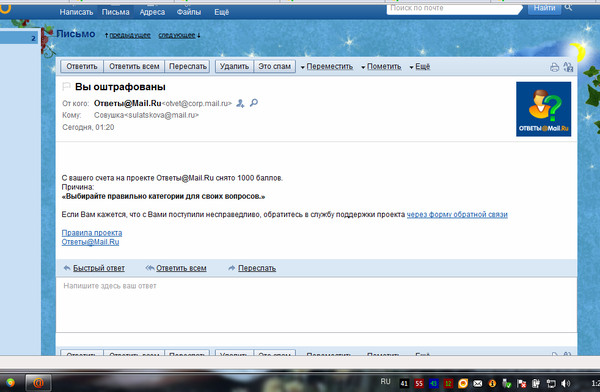The image size is (600, 392).
Task: Click search-sender magnifier icon by sender address
Action: click(x=254, y=103)
